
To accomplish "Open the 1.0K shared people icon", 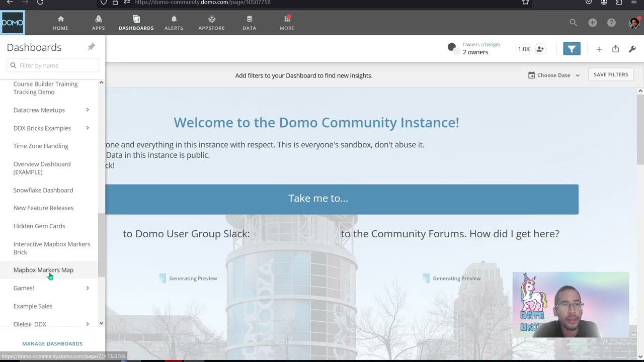I will [x=540, y=49].
